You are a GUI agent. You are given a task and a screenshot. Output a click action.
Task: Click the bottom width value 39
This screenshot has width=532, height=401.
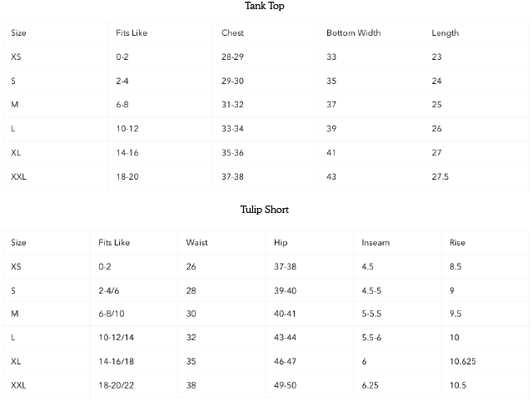tap(331, 129)
